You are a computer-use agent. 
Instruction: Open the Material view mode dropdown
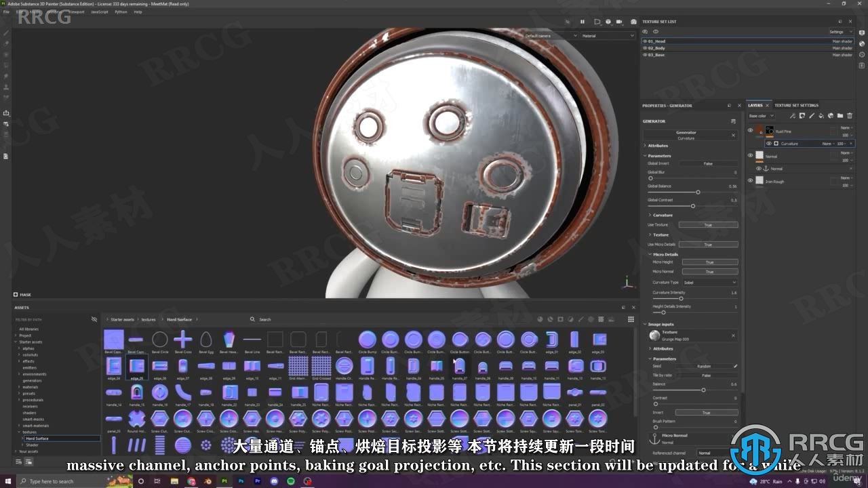click(x=608, y=35)
